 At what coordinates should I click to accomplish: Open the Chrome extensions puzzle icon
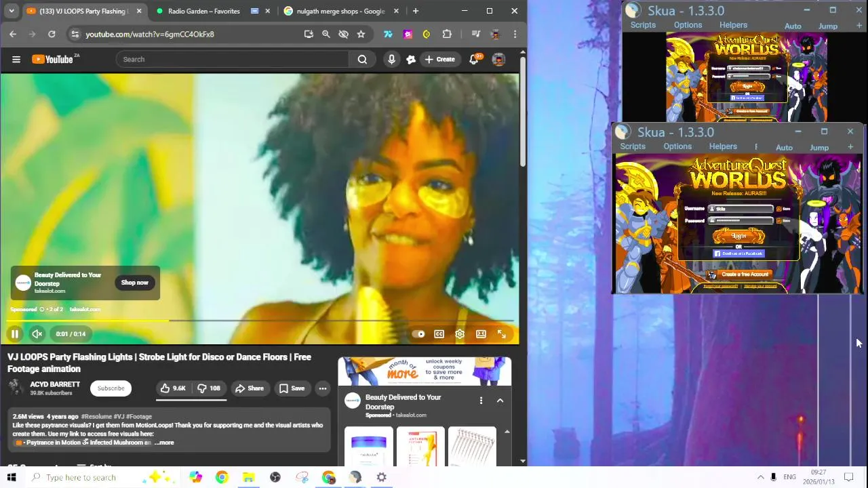click(446, 34)
